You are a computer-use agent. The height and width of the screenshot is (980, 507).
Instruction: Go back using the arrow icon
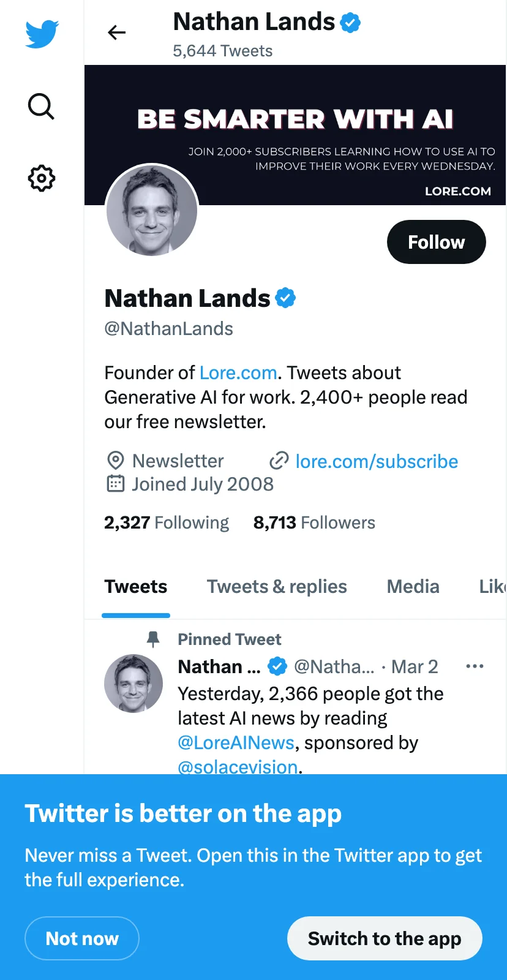tap(116, 32)
